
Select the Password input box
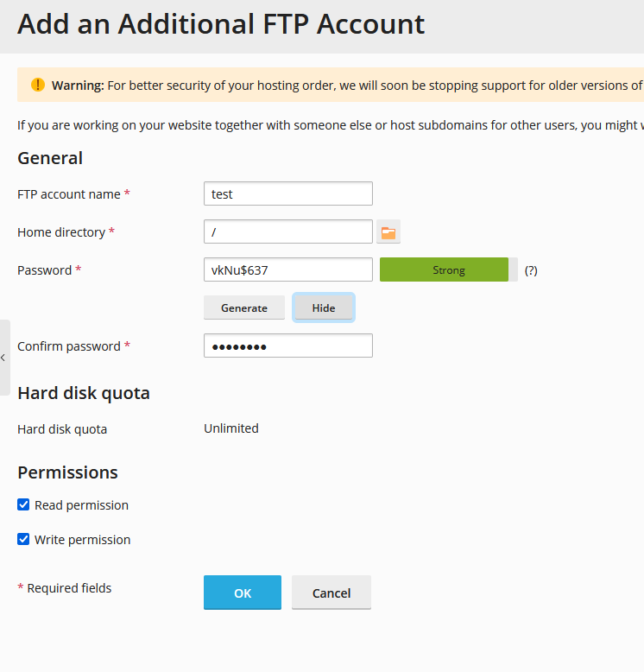coord(288,269)
